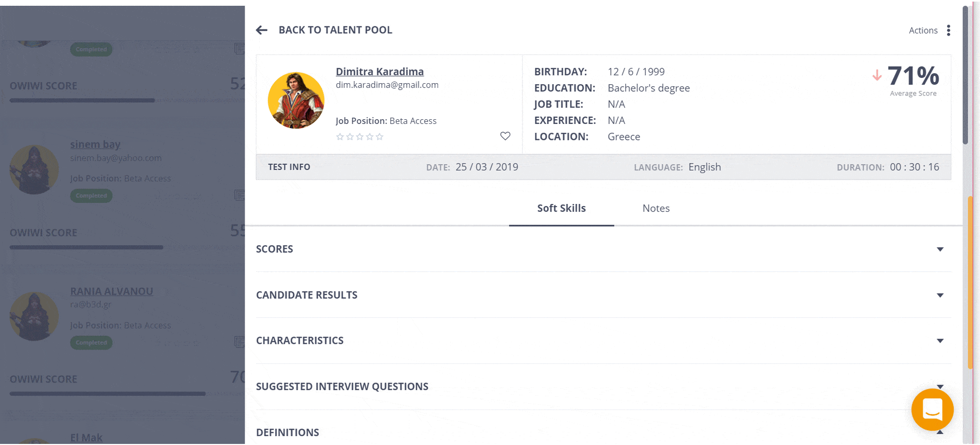Click the back arrow icon

(261, 30)
